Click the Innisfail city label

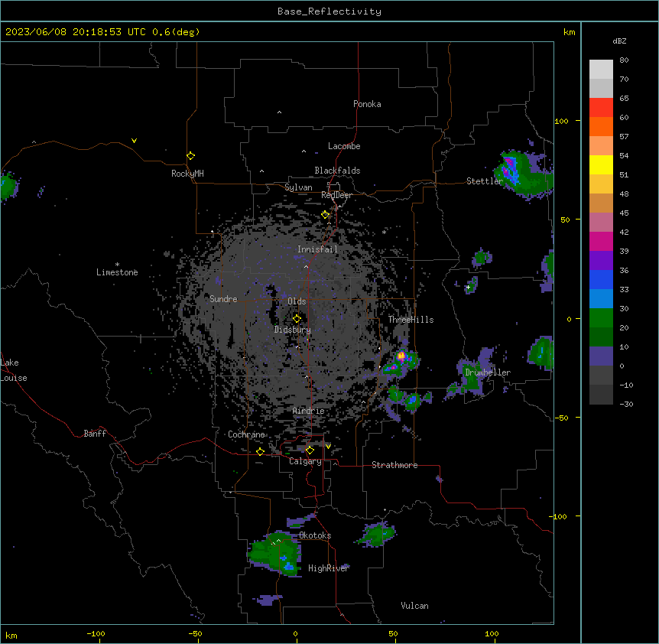pyautogui.click(x=317, y=249)
